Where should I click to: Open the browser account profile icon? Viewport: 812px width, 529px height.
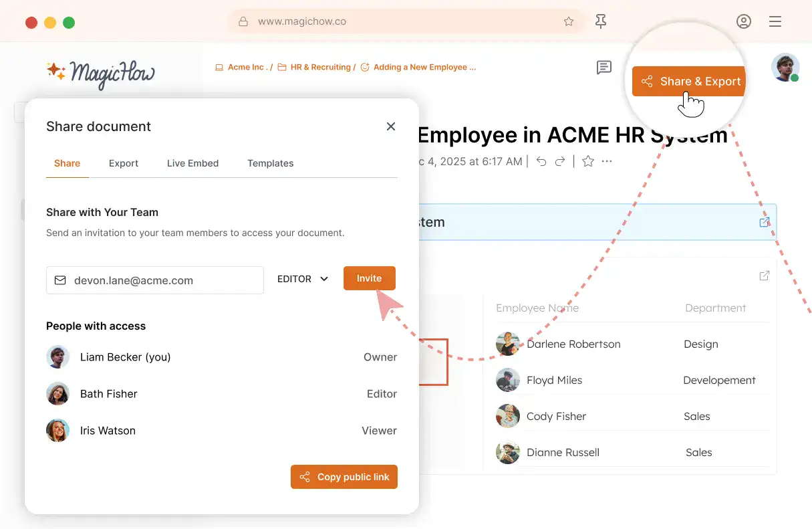pos(743,21)
